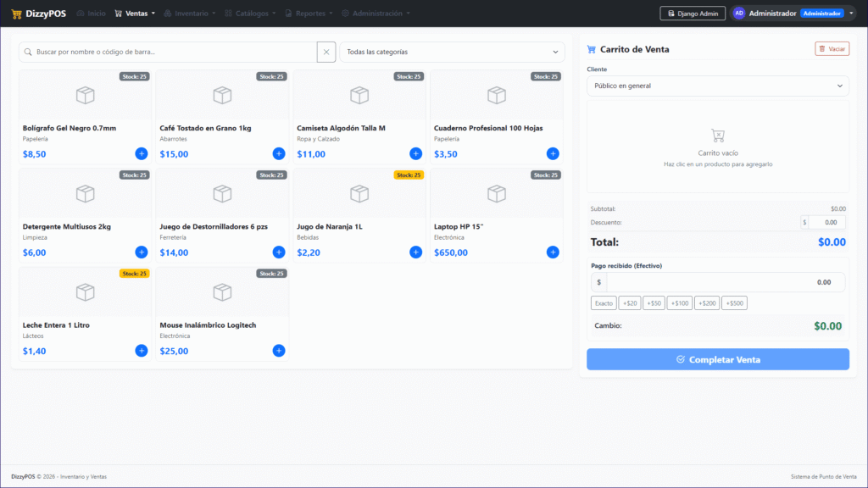Screen dimensions: 868x488
Task: Add Cuaderno Profesional 100 Hojas to cart
Action: 553,154
